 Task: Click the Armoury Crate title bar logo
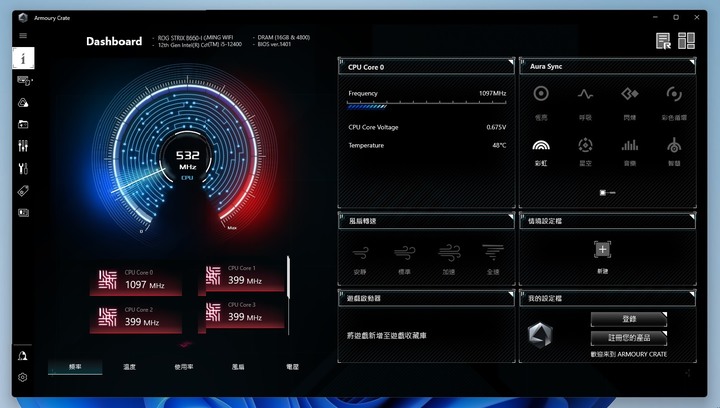tap(23, 18)
